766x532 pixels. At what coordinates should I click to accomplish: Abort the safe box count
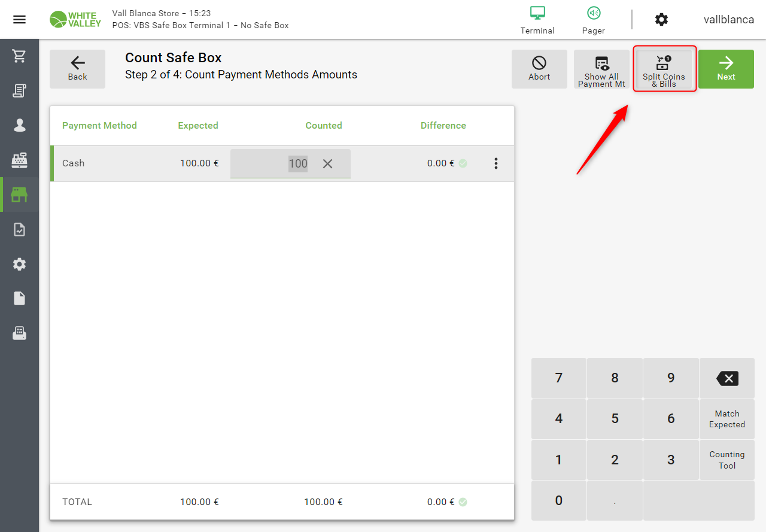pyautogui.click(x=539, y=69)
